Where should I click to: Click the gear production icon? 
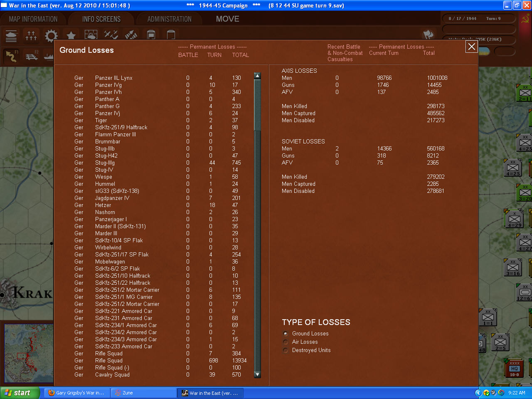51,36
